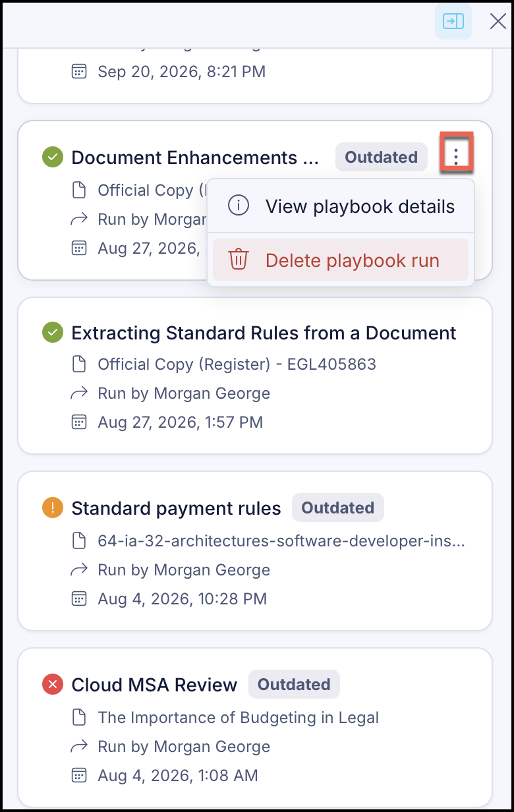Click Run by Morgan George in Extracting Standard Rules card
514x812 pixels.
click(x=184, y=393)
